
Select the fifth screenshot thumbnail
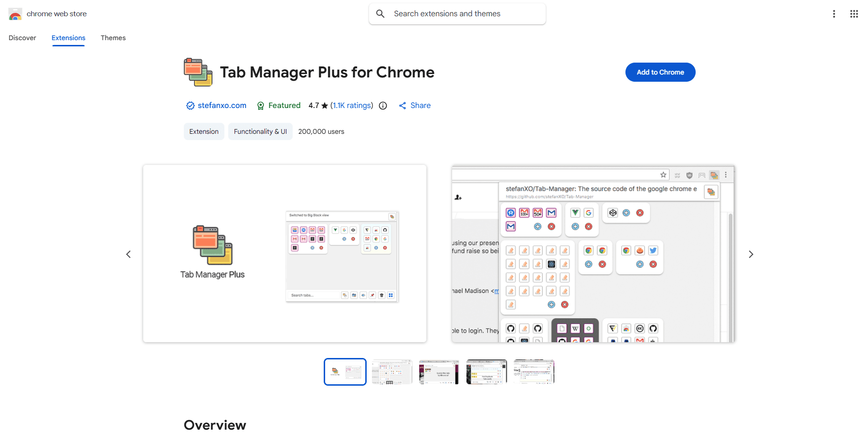[x=534, y=372]
